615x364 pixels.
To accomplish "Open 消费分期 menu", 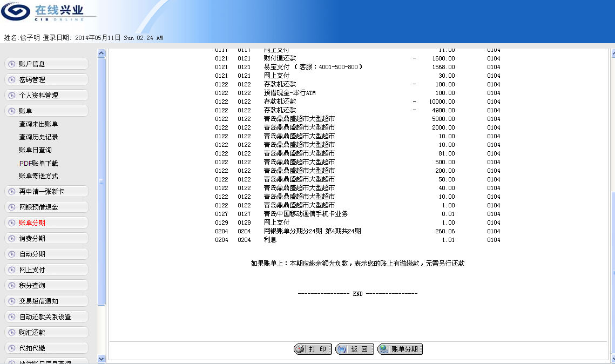I will (46, 239).
